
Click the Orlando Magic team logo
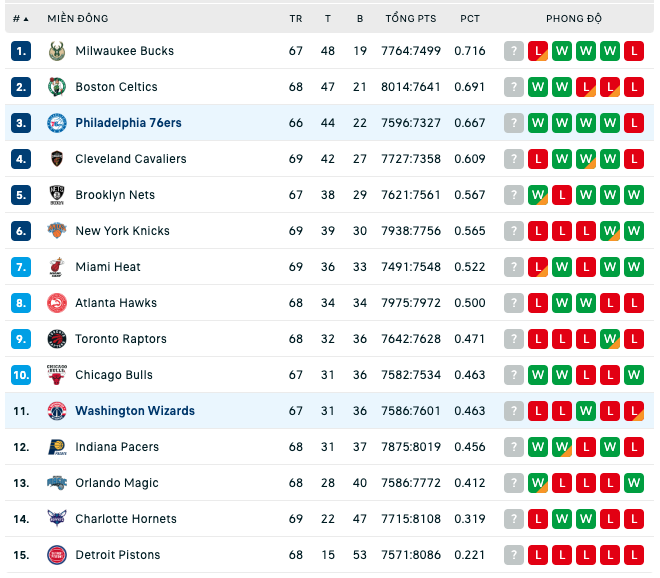coord(57,483)
